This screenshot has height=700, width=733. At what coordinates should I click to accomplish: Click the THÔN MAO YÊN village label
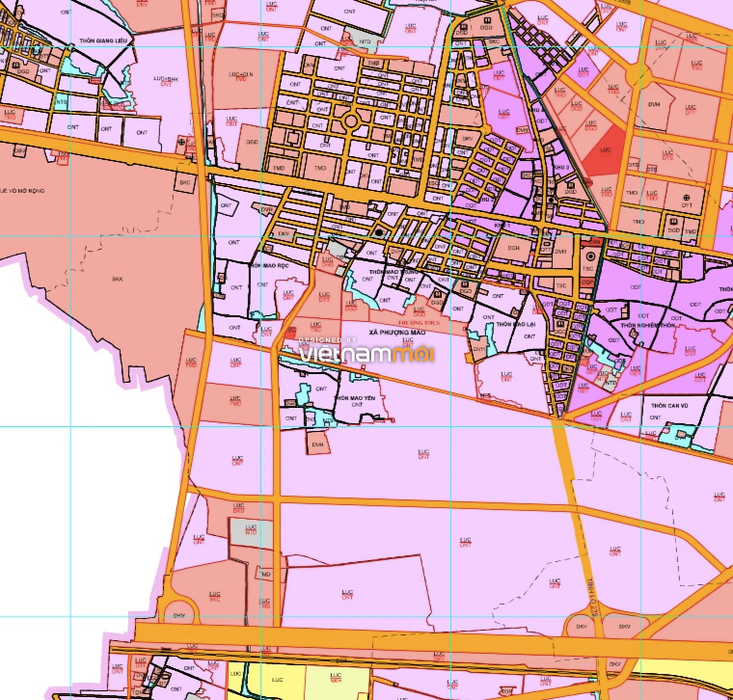[355, 398]
